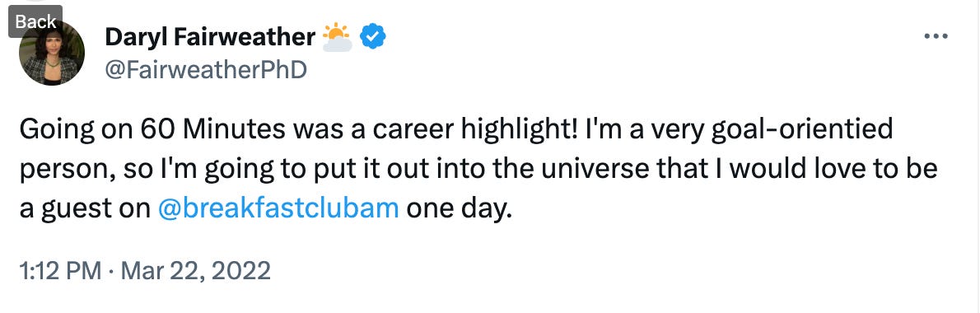The image size is (980, 313).
Task: Open the three-dot More options menu
Action: [x=936, y=36]
